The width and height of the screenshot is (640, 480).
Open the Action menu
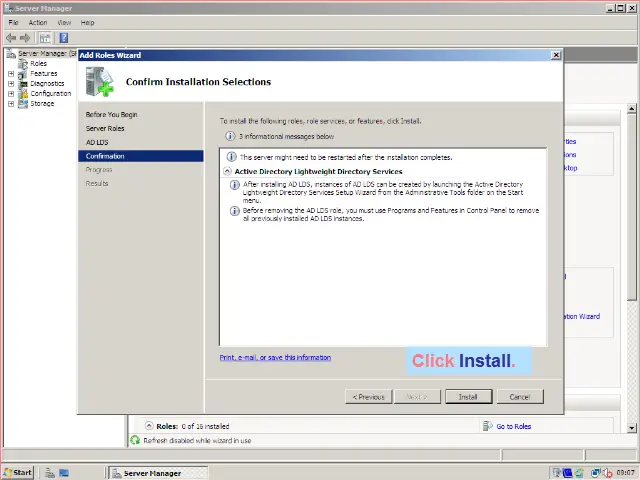coord(38,23)
